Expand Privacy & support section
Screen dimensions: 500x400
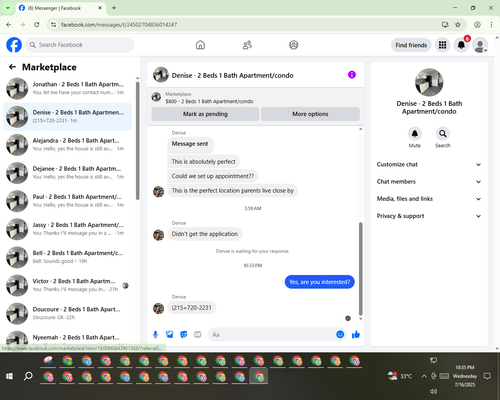tap(429, 216)
